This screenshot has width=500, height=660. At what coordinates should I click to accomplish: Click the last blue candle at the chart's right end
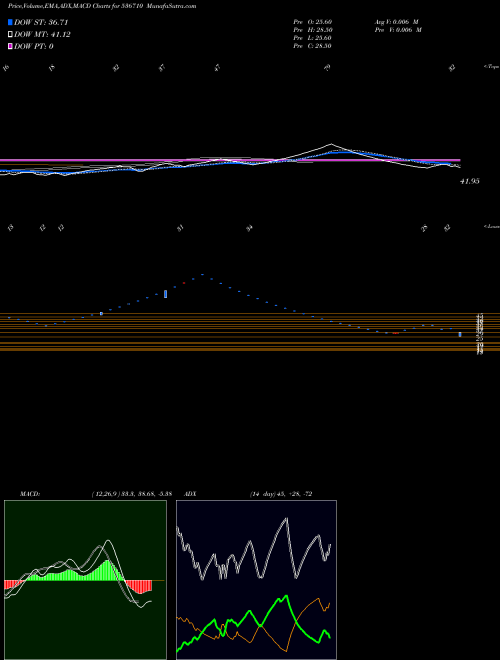click(x=460, y=335)
